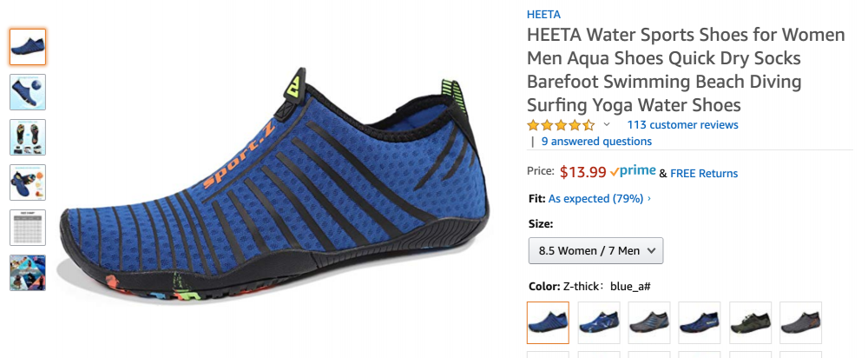This screenshot has width=868, height=358.
Task: Open the 113 customer reviews link
Action: point(682,124)
